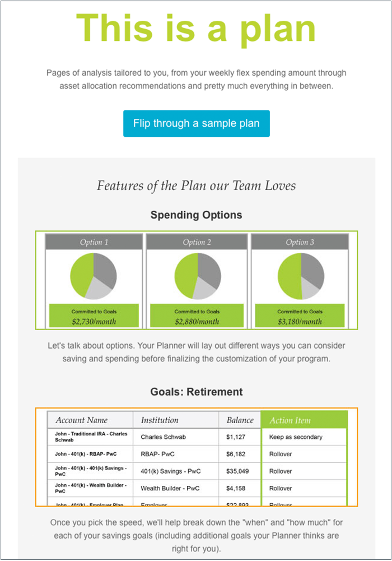The height and width of the screenshot is (561, 392).
Task: Choose the $2,730/month committed goals box
Action: (x=94, y=316)
